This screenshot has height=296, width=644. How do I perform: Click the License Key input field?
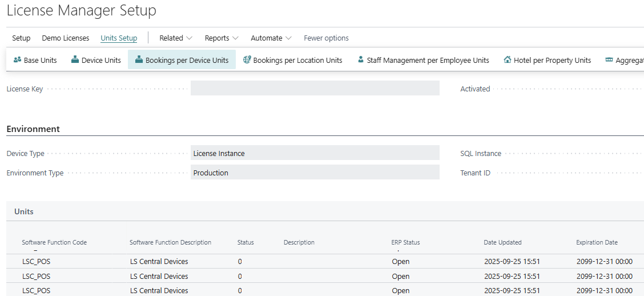pos(315,88)
